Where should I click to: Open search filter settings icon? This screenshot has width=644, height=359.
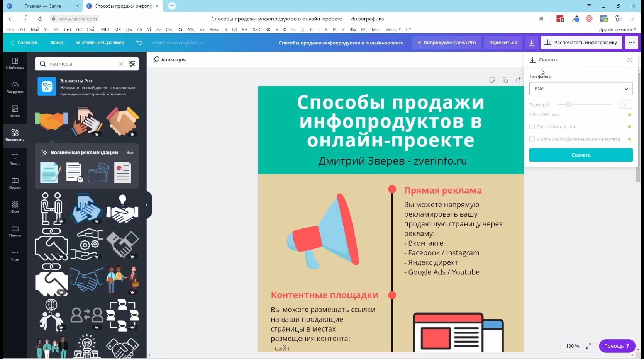pos(132,64)
